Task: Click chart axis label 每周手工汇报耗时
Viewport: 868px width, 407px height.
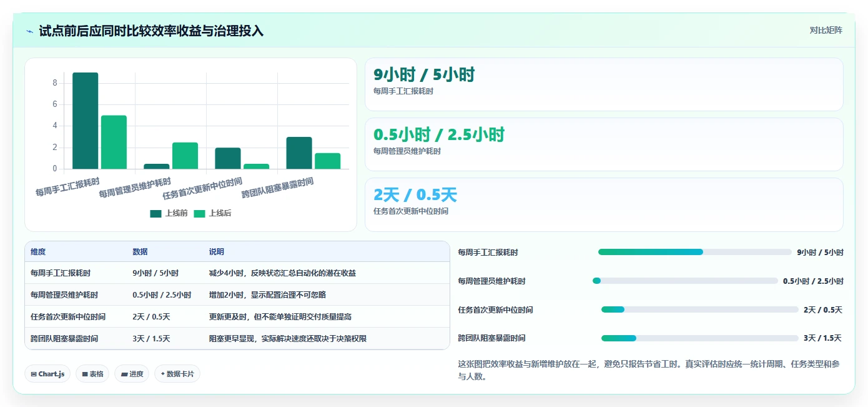Action: click(x=67, y=187)
